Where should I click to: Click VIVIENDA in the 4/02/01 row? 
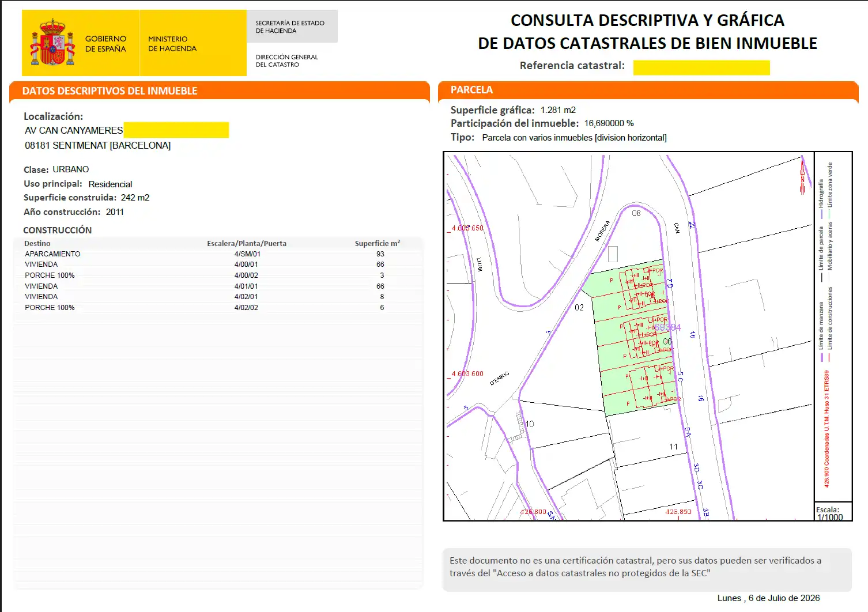(41, 297)
